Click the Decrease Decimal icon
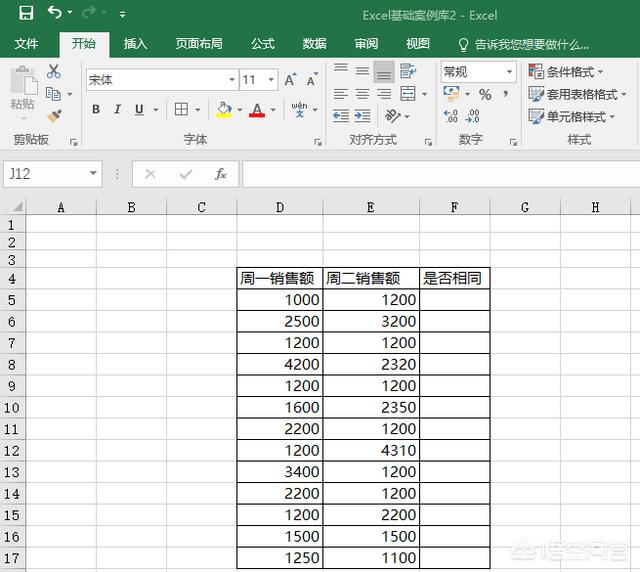640x572 pixels. [x=472, y=116]
